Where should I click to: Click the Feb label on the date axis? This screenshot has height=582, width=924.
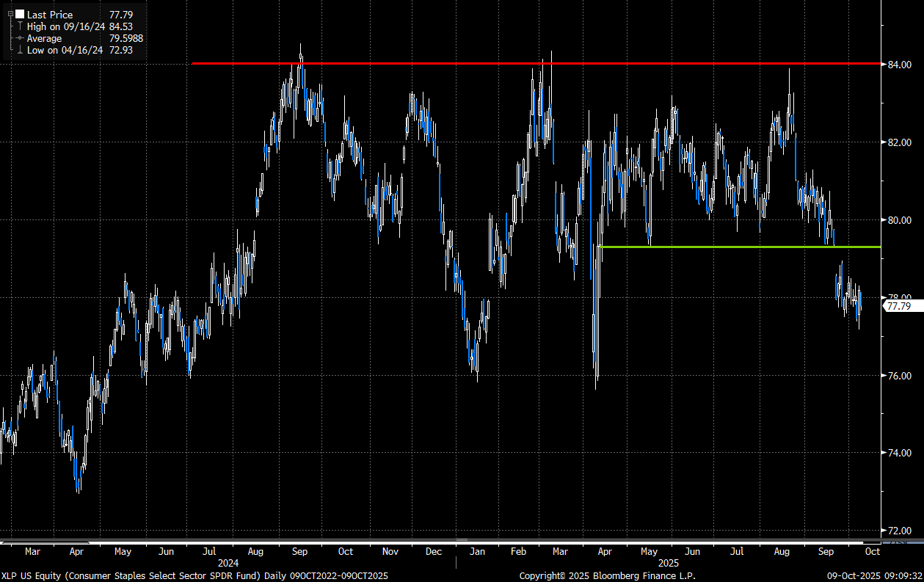[519, 551]
